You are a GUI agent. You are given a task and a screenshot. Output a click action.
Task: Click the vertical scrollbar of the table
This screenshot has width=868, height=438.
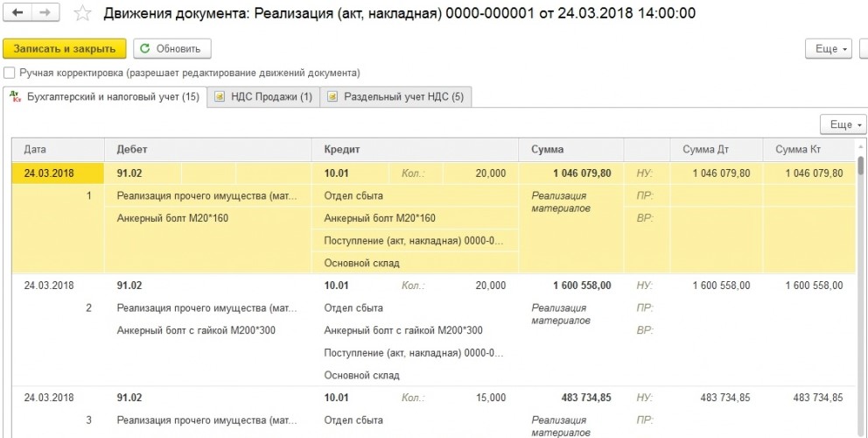click(861, 263)
